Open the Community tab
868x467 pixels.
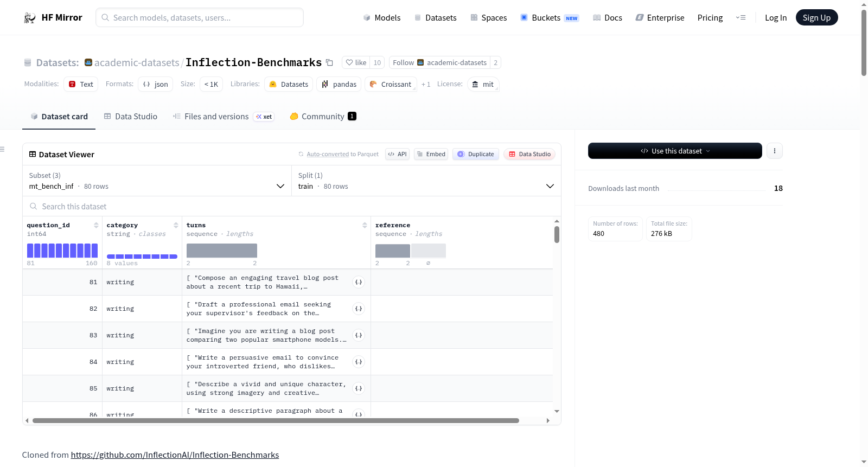(x=323, y=117)
